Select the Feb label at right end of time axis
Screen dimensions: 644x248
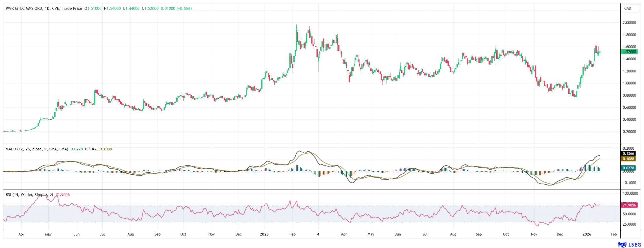tap(614, 234)
